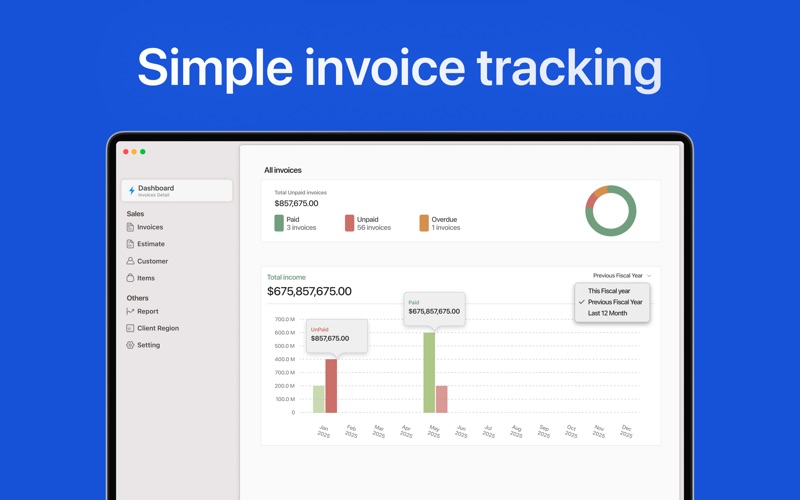This screenshot has width=800, height=500.
Task: Click the "1 invoices" Overdue count
Action: 446,228
